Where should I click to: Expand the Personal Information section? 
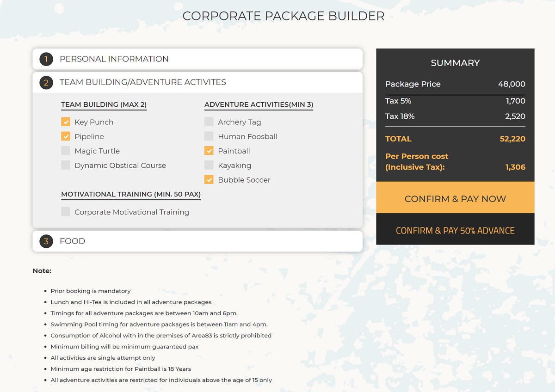(x=114, y=59)
